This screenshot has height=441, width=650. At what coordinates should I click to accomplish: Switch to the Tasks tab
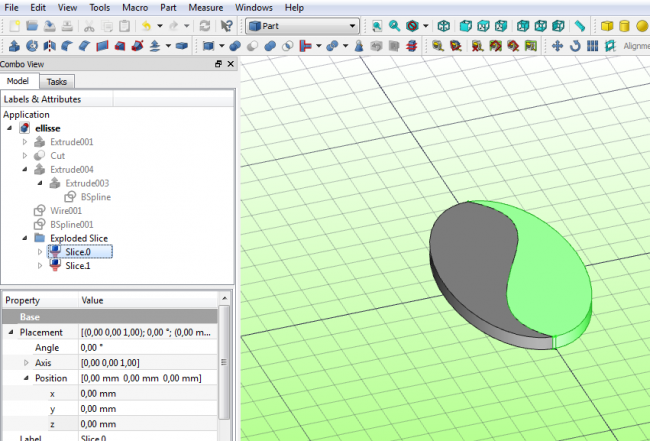(x=58, y=81)
